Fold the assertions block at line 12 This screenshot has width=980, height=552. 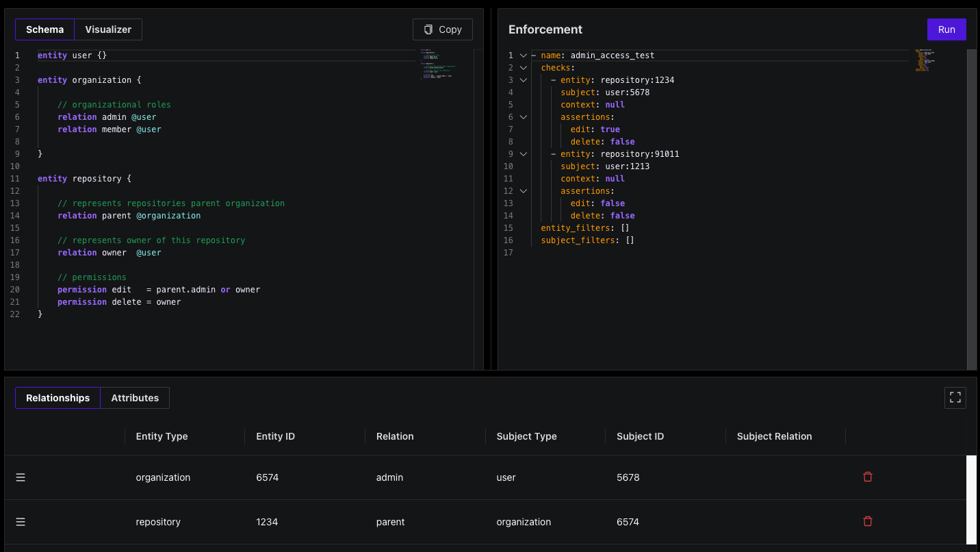[524, 191]
